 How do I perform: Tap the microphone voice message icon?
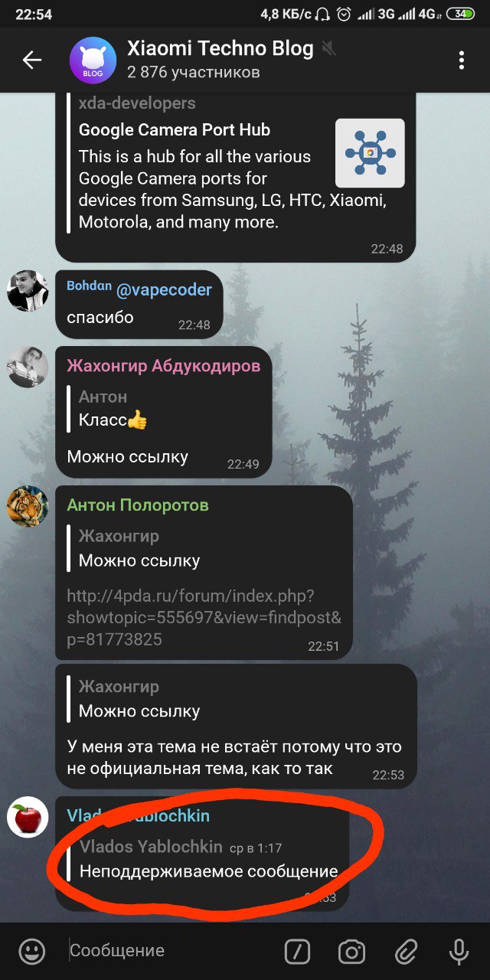click(x=459, y=952)
